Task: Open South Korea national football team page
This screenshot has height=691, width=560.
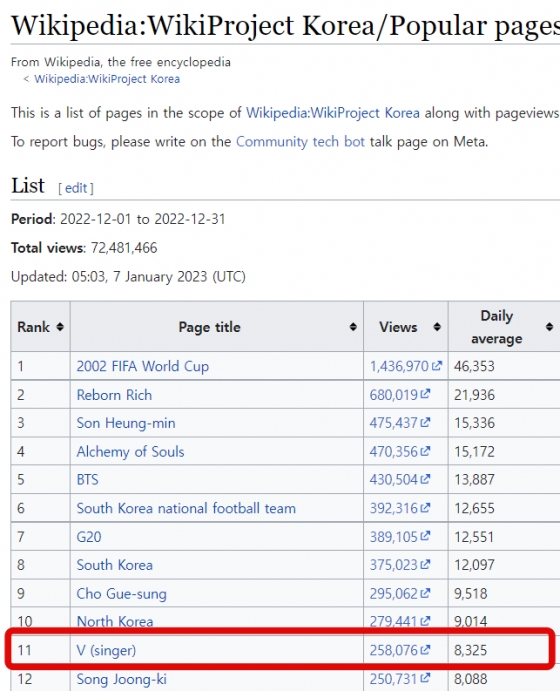Action: tap(186, 509)
